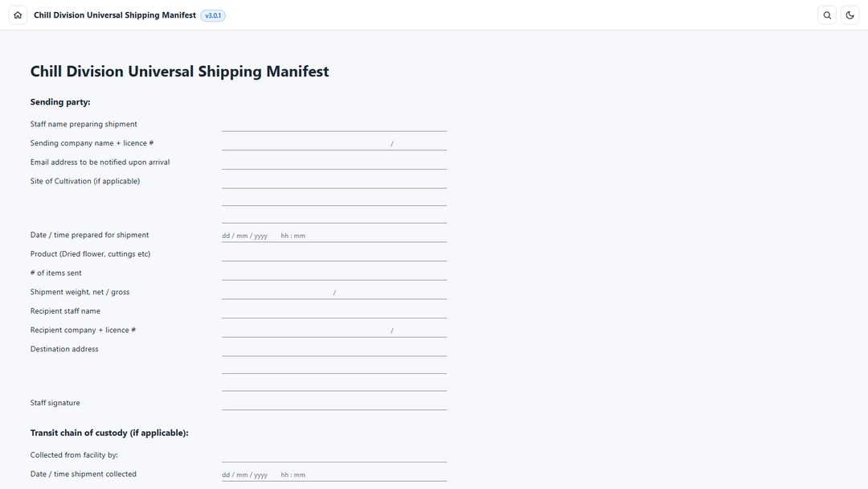Click the Sending company name + licence # label

coord(92,143)
